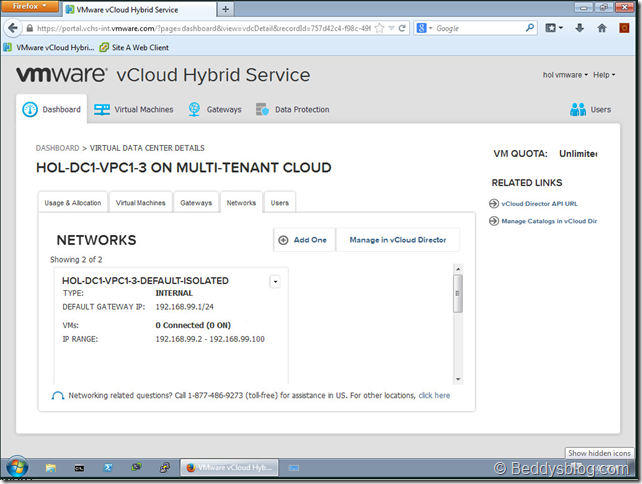
Task: Open the Firefox downloads arrow icon
Action: [579, 28]
